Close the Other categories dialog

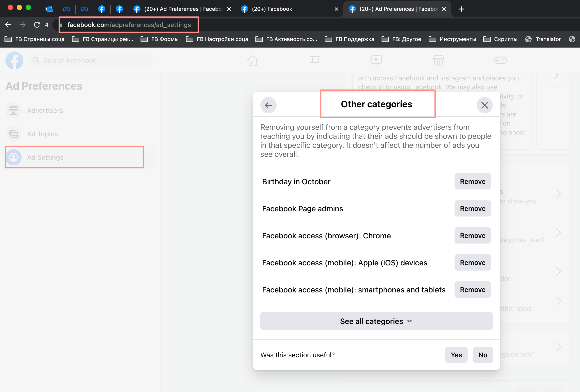[x=484, y=105]
